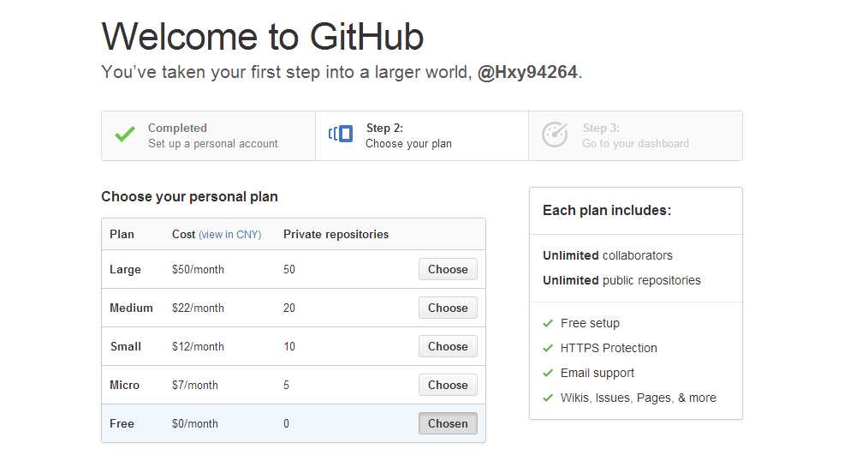Click the green Completed checkmark icon

tap(125, 134)
